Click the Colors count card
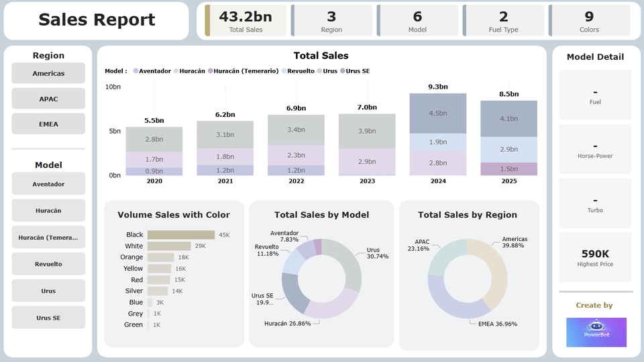The width and height of the screenshot is (644, 362). pos(590,21)
